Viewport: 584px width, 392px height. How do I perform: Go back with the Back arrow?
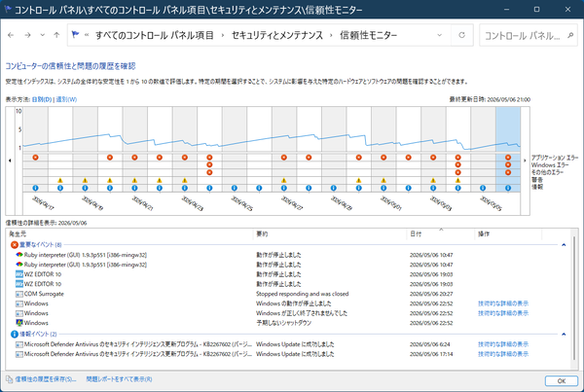(x=11, y=35)
